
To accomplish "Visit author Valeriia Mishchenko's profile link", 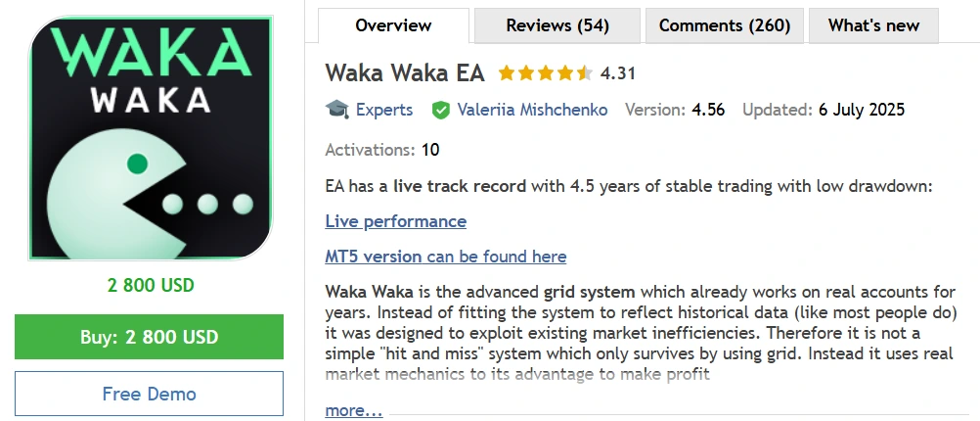I will point(532,110).
